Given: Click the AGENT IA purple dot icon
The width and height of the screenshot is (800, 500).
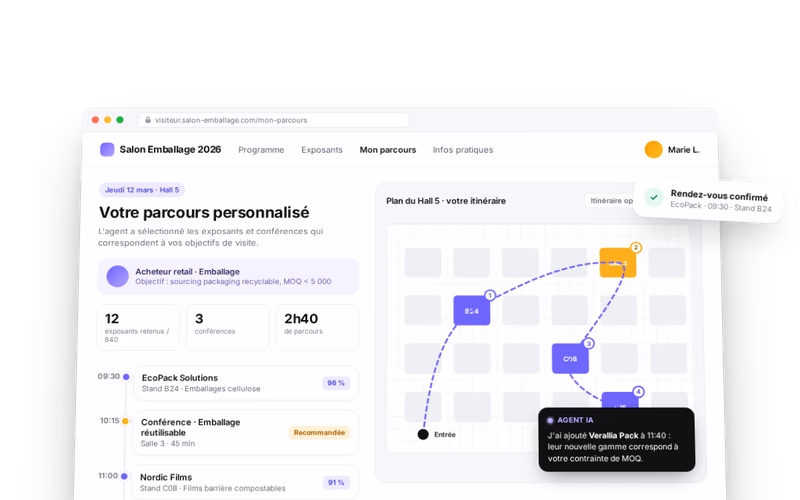Looking at the screenshot, I should pyautogui.click(x=550, y=420).
